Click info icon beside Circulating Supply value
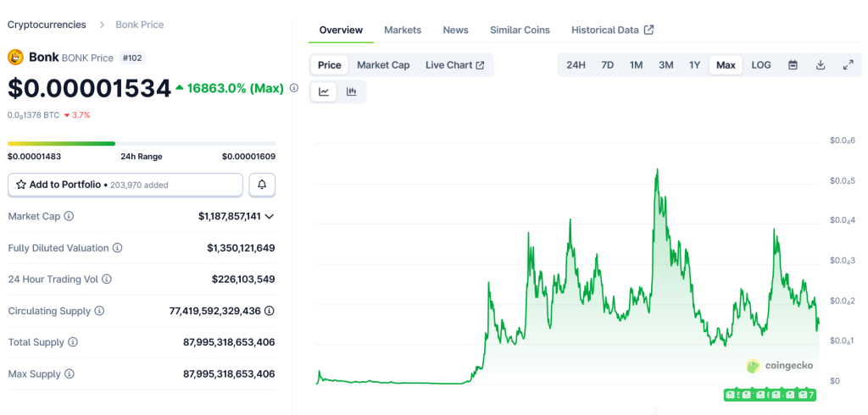The height and width of the screenshot is (415, 868). 269,311
